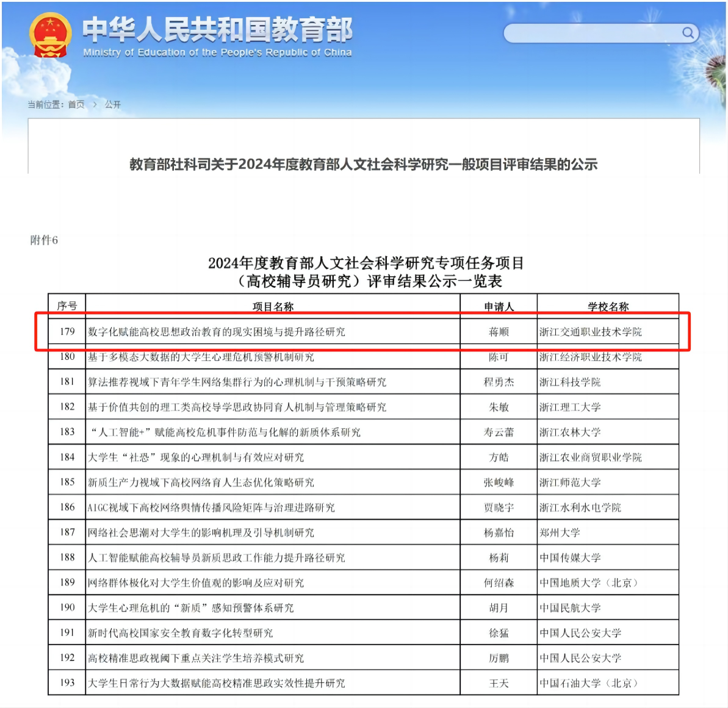Click the 序号 column header
Viewport: 728px width, 708px height.
(x=67, y=306)
